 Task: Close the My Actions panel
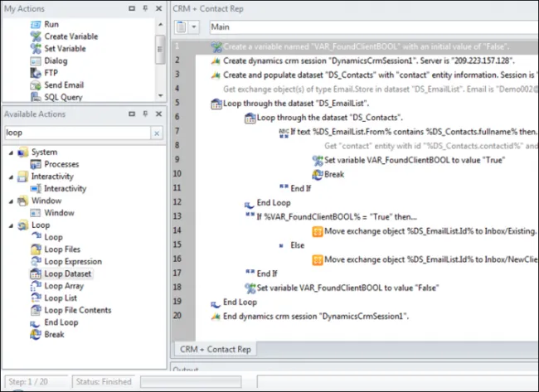point(158,8)
